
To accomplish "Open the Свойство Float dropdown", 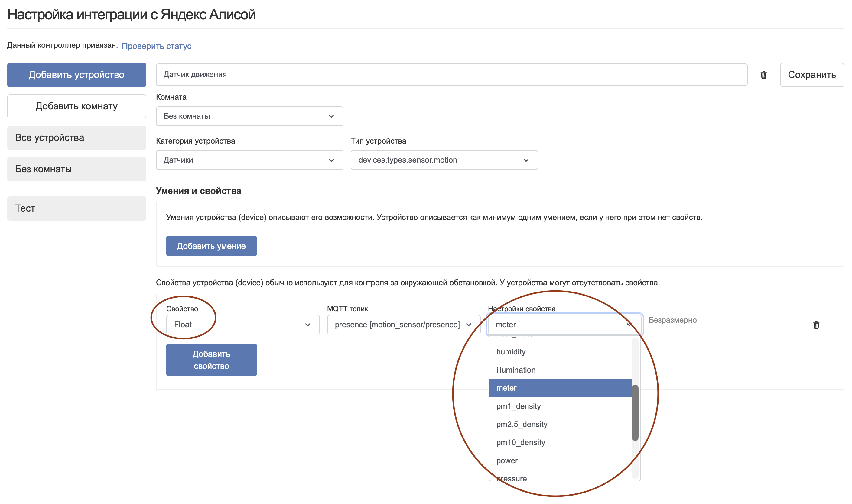I will coord(242,325).
